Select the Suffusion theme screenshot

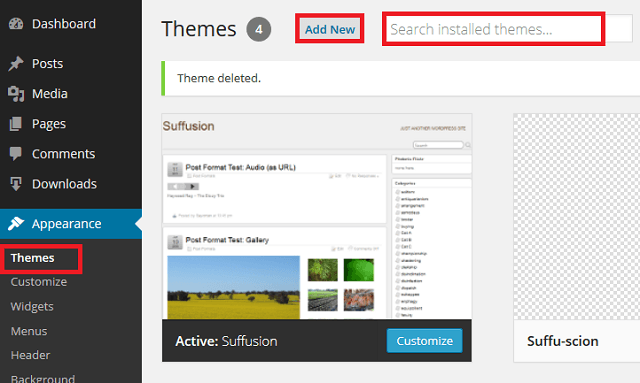click(317, 216)
